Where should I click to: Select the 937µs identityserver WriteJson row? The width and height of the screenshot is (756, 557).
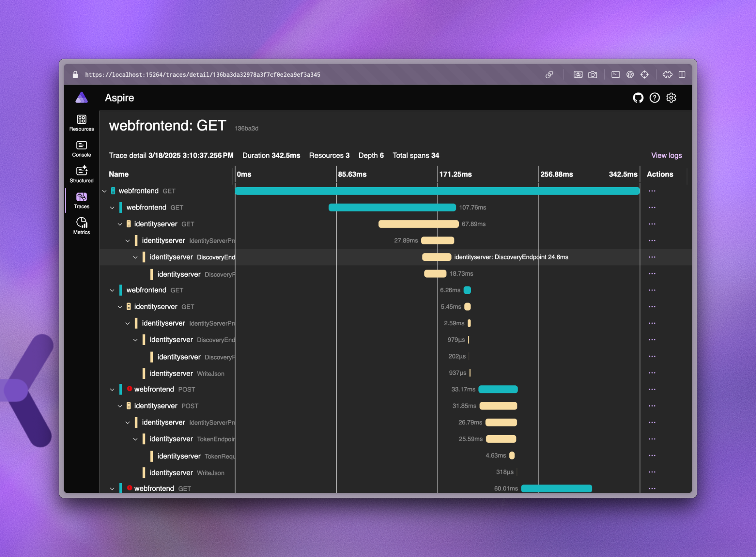pyautogui.click(x=396, y=373)
